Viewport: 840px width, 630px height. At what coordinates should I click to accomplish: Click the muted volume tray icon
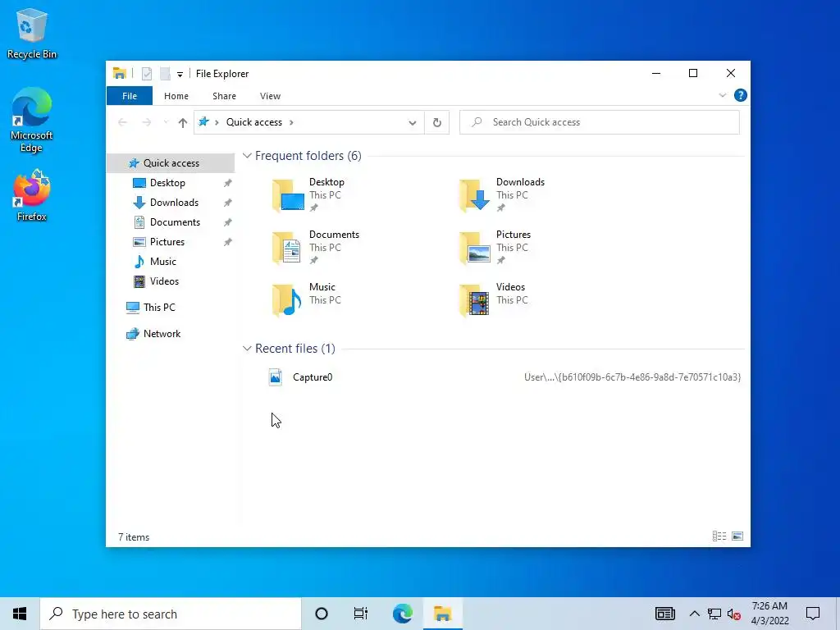click(x=734, y=614)
